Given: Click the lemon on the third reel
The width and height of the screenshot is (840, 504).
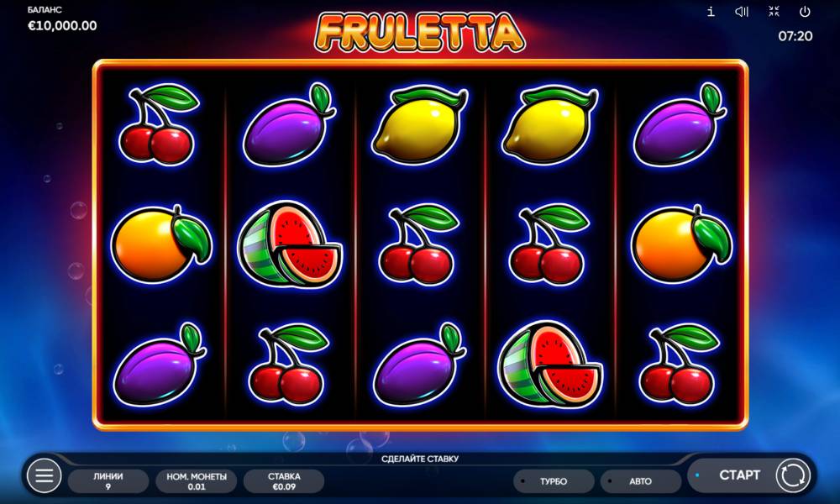Looking at the screenshot, I should [x=419, y=125].
